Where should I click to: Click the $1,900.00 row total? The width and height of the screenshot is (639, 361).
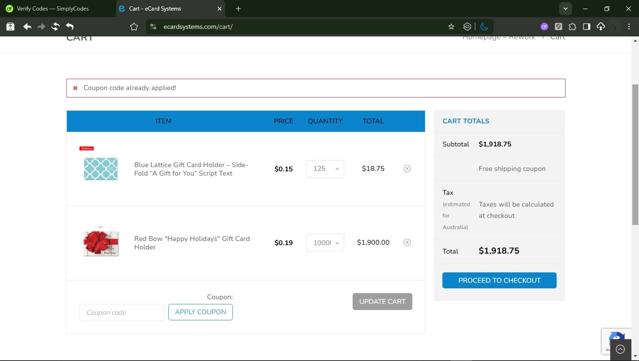[373, 242]
